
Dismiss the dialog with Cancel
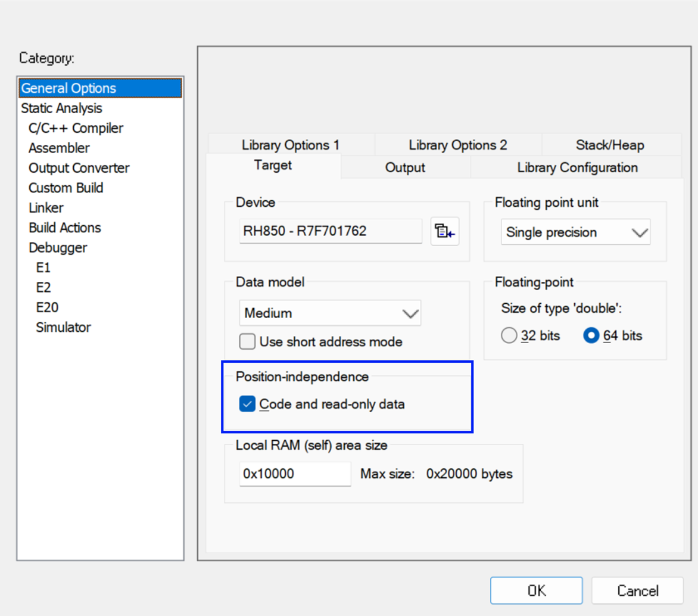click(x=637, y=590)
